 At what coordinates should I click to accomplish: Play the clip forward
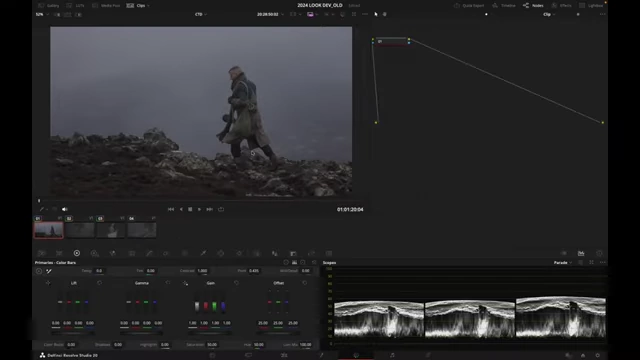(199, 209)
